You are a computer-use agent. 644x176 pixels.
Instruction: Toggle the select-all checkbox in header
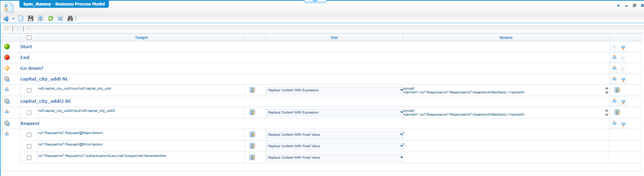(29, 37)
